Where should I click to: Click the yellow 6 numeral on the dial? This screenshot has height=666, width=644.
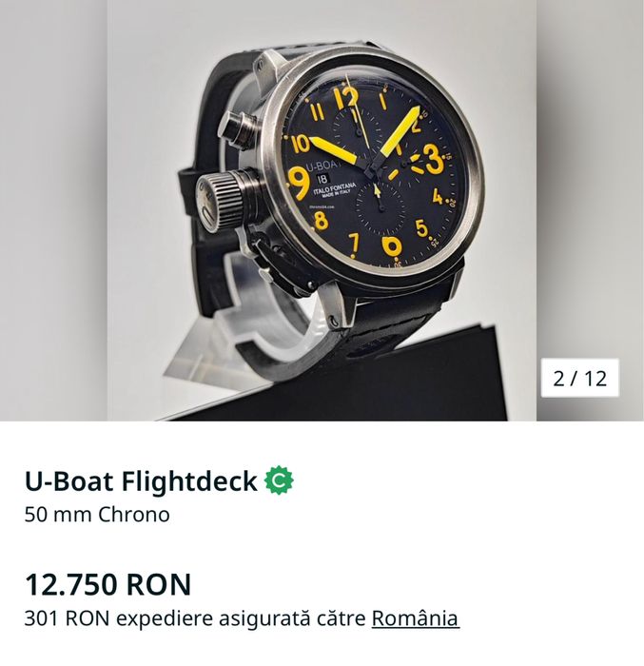(x=391, y=245)
